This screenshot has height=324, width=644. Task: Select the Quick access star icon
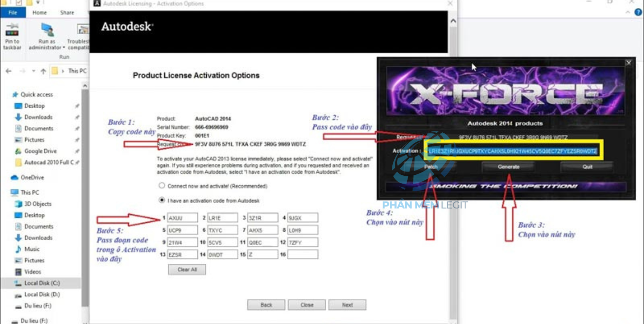click(16, 94)
